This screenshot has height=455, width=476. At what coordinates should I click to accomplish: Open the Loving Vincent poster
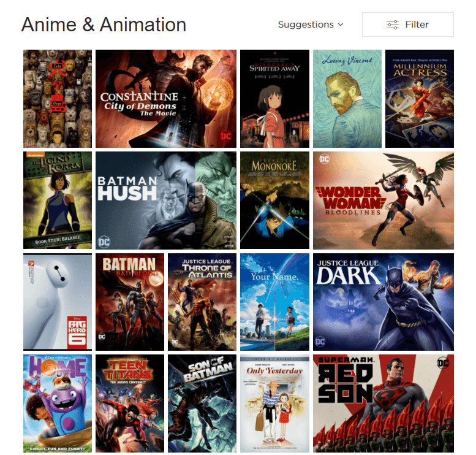347,99
